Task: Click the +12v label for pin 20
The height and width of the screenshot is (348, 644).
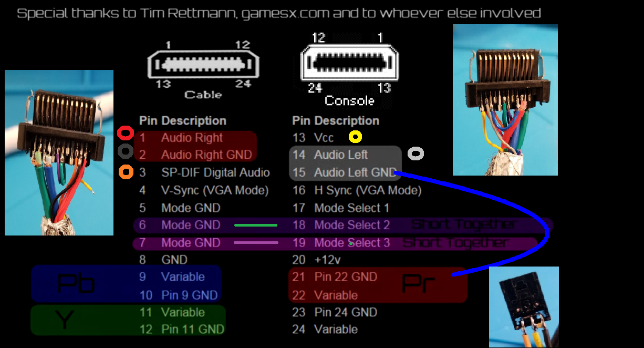Action: 329,260
